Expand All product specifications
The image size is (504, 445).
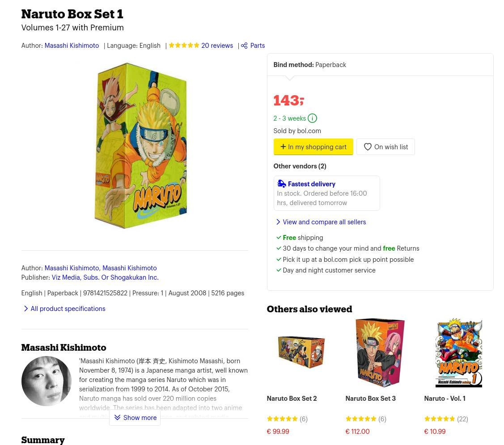68,309
